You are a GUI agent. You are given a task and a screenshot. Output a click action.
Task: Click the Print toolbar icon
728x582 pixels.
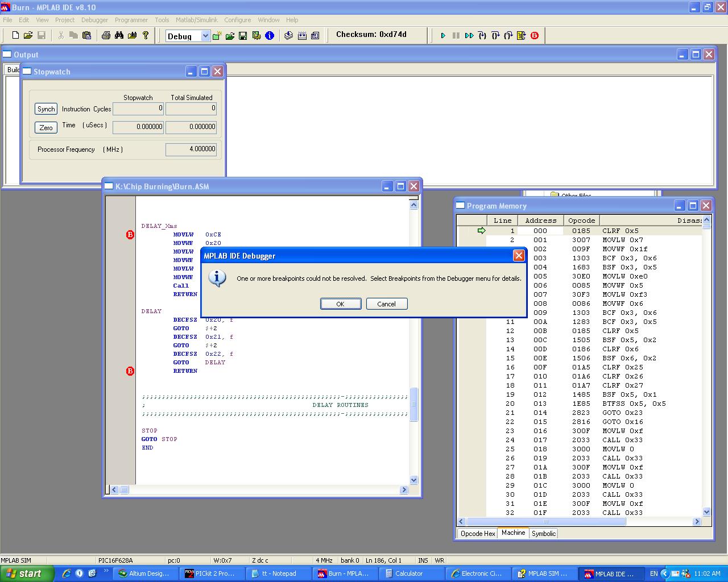(x=106, y=35)
